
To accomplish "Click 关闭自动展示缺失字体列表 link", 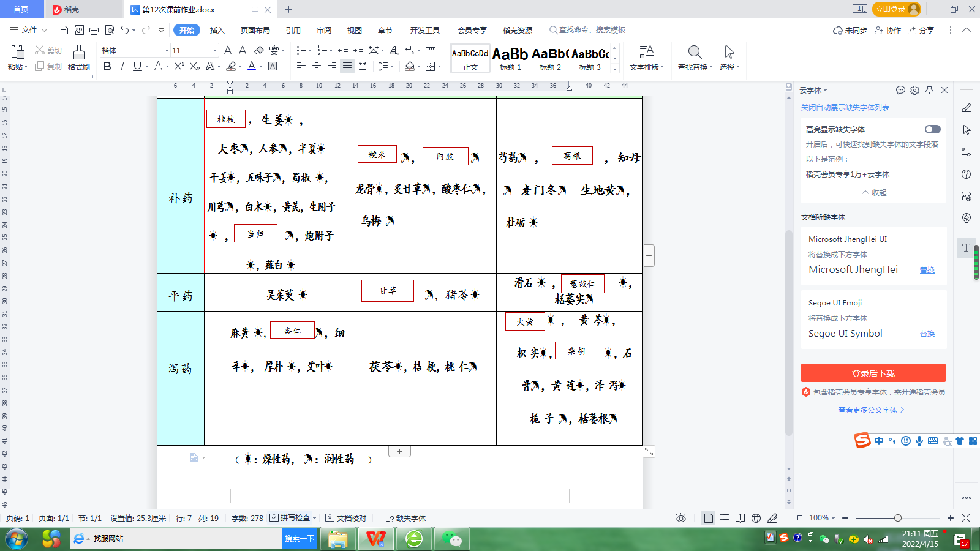I will pyautogui.click(x=845, y=108).
